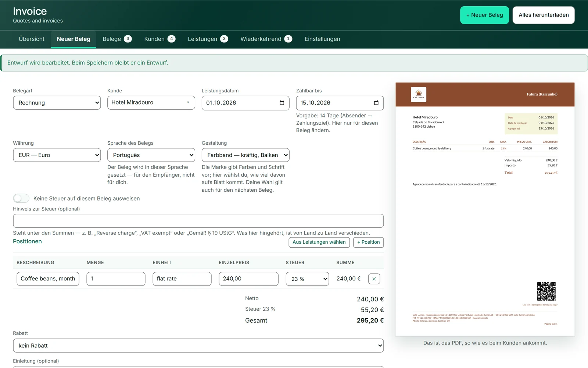The width and height of the screenshot is (588, 368).
Task: Click Alles herunterladen button
Action: click(544, 15)
